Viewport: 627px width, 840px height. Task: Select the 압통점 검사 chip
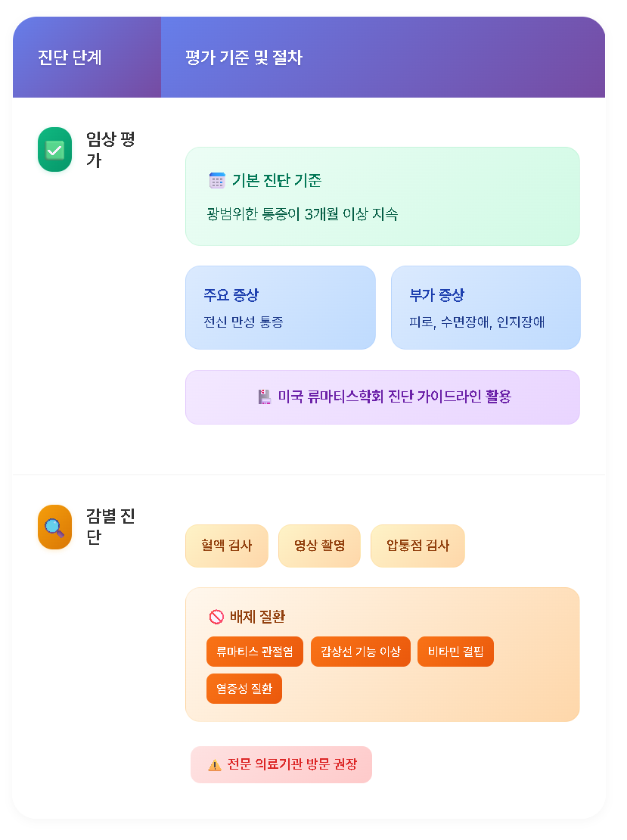point(417,546)
